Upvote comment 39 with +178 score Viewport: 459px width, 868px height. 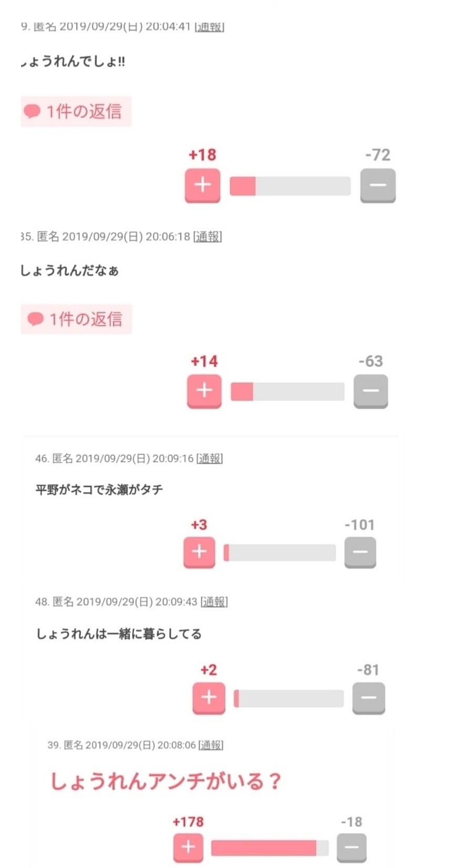(188, 847)
